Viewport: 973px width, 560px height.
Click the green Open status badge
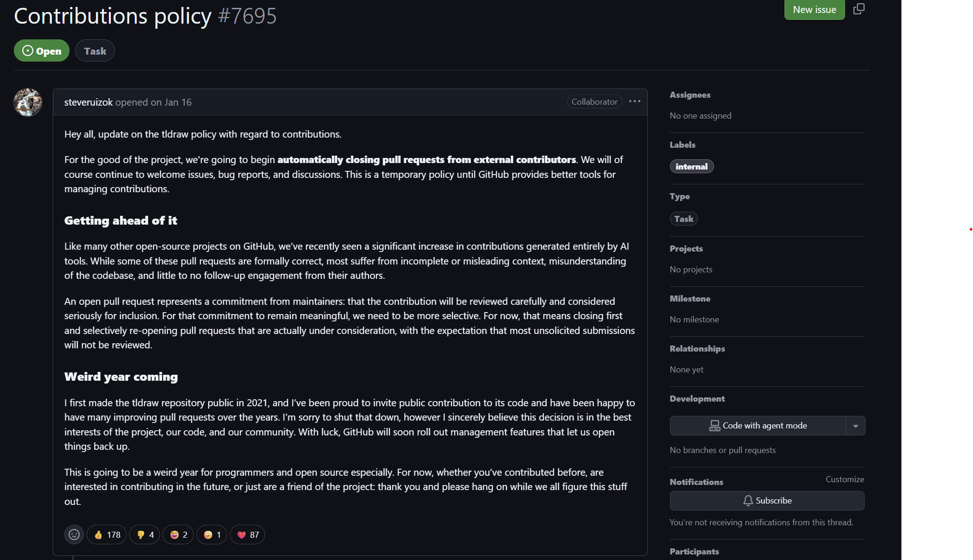[x=42, y=51]
